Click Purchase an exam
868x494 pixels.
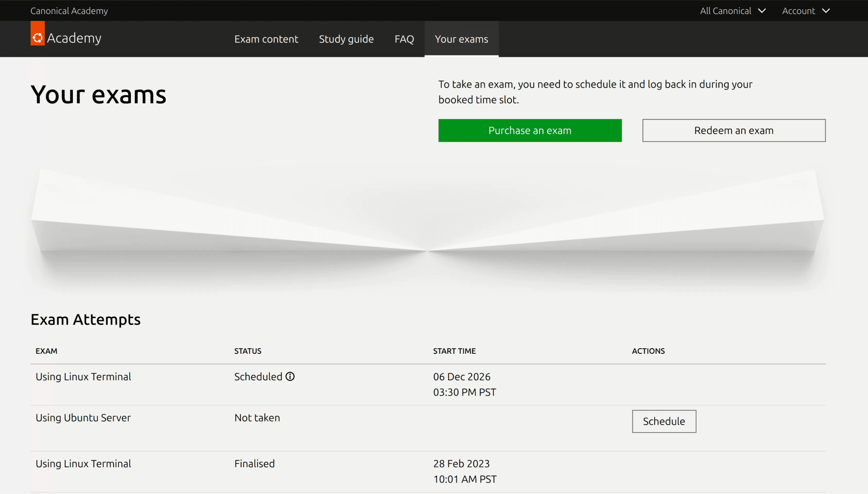pos(529,130)
